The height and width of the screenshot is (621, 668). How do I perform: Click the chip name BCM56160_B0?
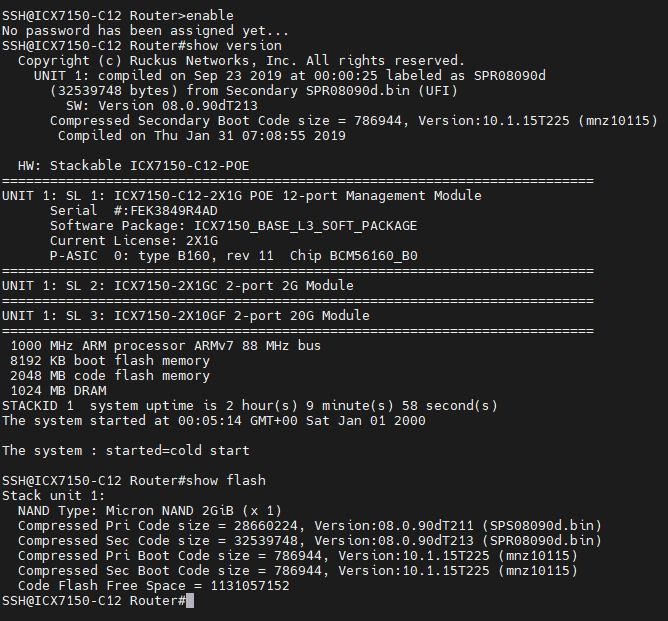pos(372,255)
